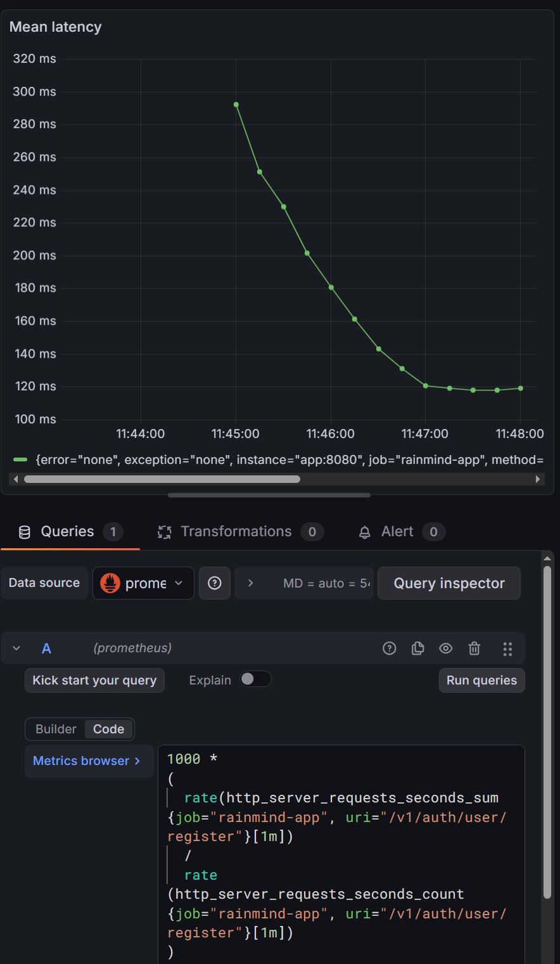Viewport: 560px width, 964px height.
Task: Toggle query A visibility eye icon
Action: (x=446, y=648)
